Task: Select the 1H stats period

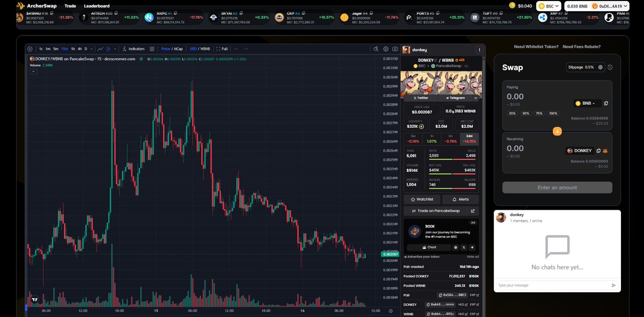Action: (x=431, y=139)
